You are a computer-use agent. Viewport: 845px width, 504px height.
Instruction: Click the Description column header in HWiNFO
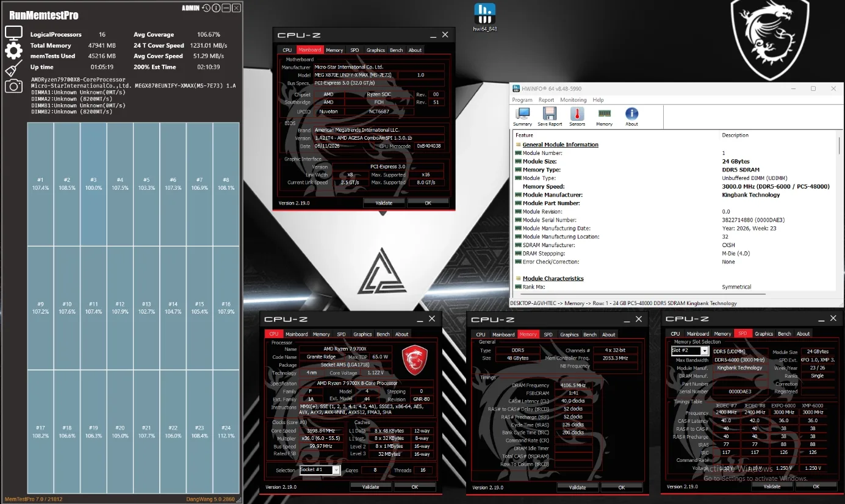pos(735,135)
